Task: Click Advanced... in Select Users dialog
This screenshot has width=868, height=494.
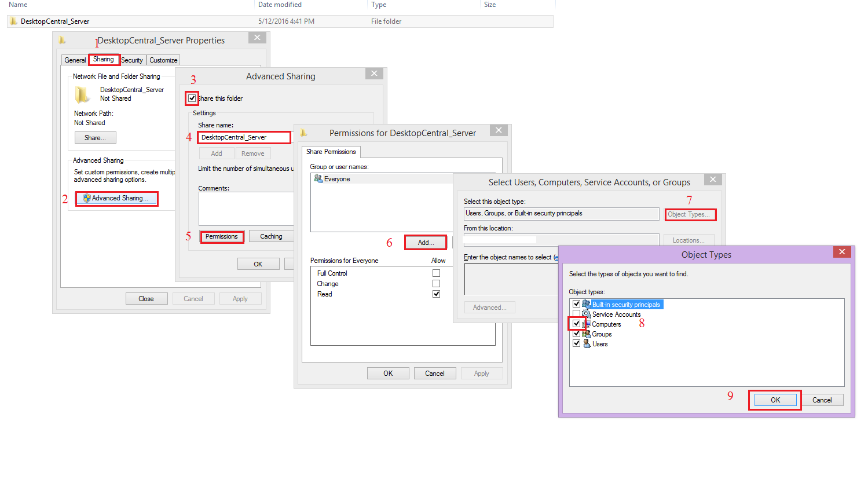Action: point(490,308)
